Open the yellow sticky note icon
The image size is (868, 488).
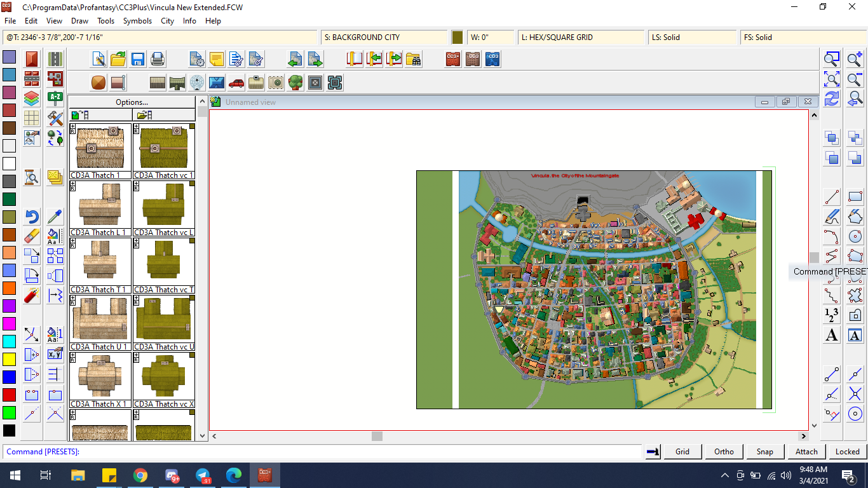click(x=217, y=60)
